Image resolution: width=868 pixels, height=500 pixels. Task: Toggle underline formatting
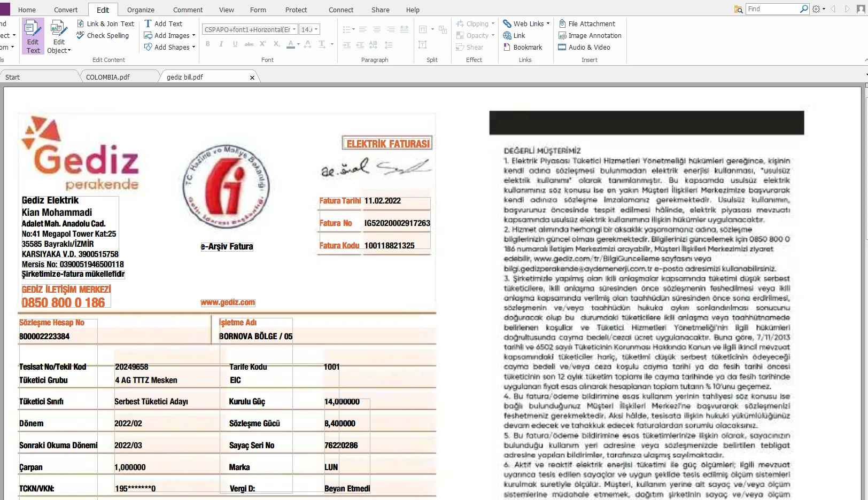(x=235, y=44)
